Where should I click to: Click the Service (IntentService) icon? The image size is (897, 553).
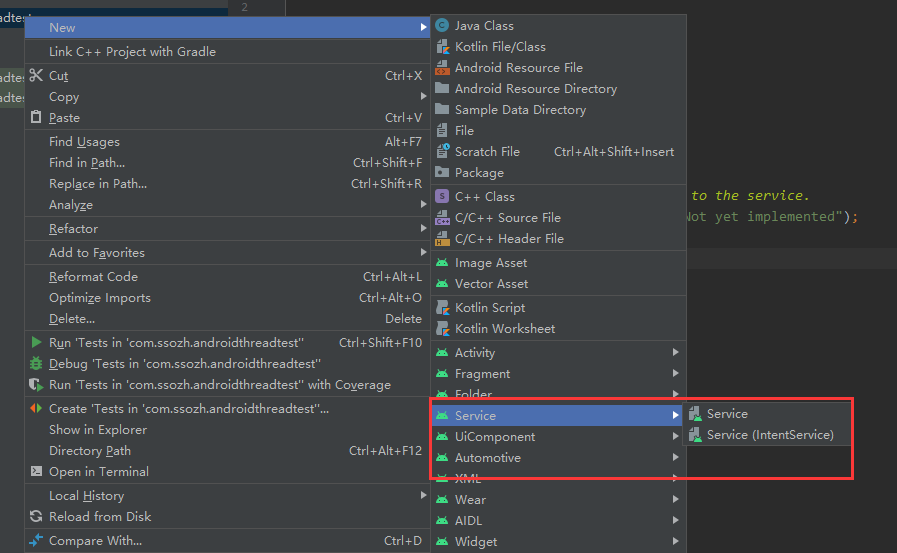[x=695, y=435]
